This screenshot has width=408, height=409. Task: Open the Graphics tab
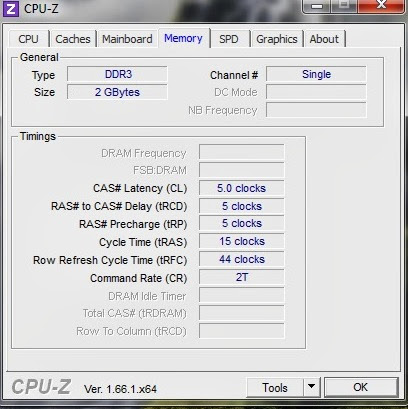[x=277, y=39]
